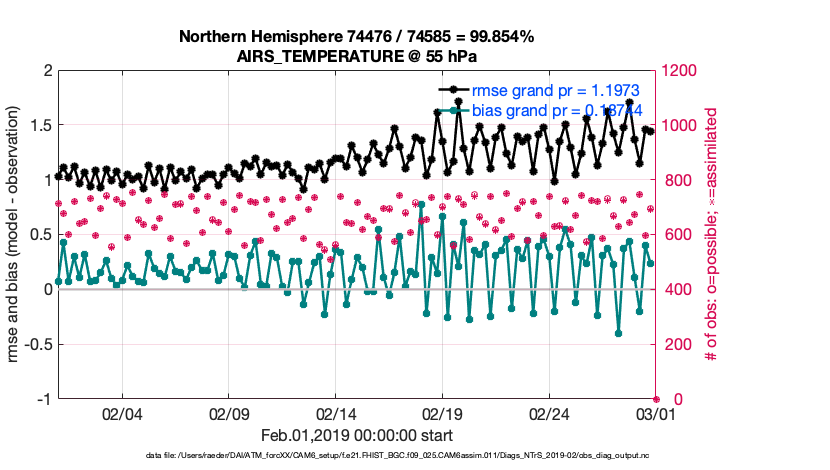Click the 03/01 x-axis tick label
This screenshot has height=470, width=830.
[655, 413]
